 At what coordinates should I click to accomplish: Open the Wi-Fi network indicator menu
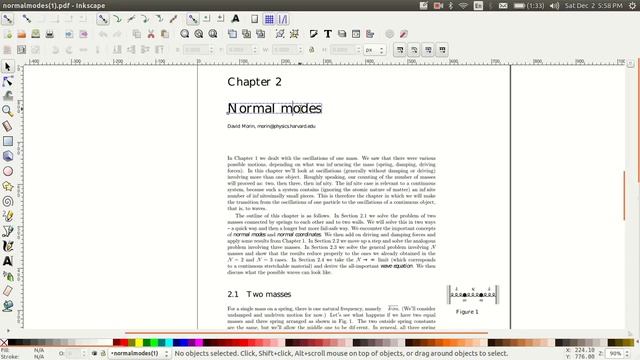tap(463, 6)
